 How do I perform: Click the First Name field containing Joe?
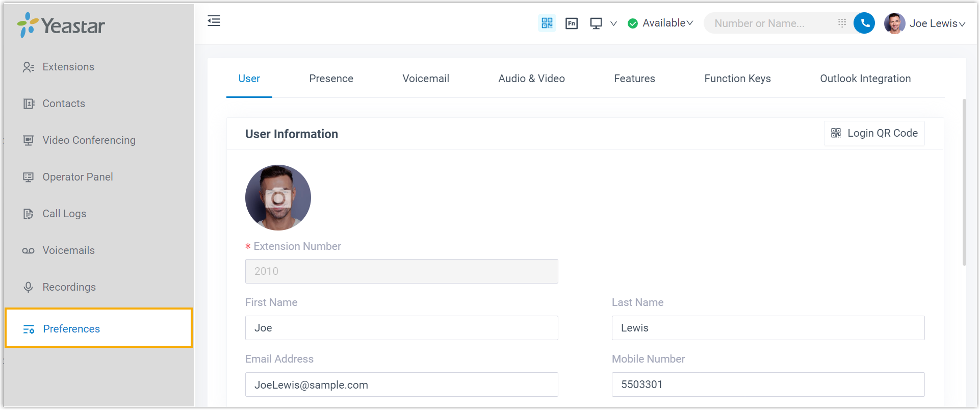pyautogui.click(x=401, y=328)
